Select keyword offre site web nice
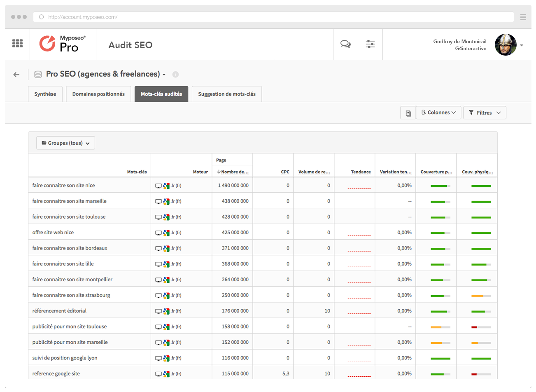536x392 pixels. [x=53, y=232]
